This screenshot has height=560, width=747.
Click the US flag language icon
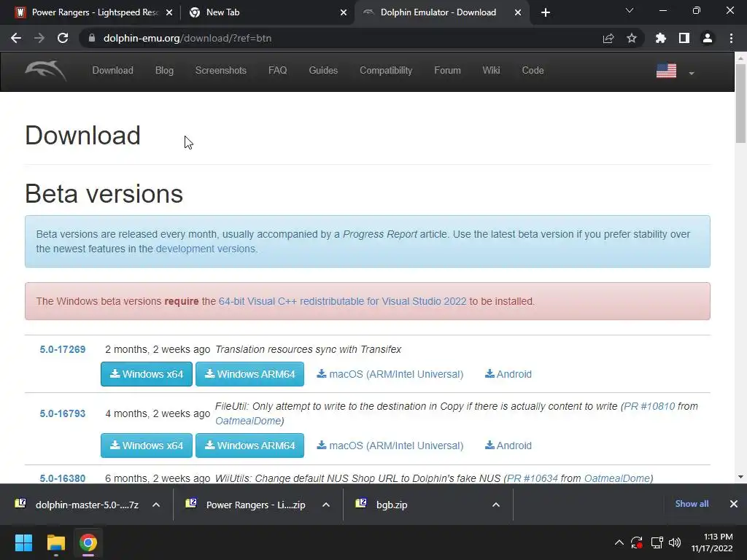[x=666, y=71]
